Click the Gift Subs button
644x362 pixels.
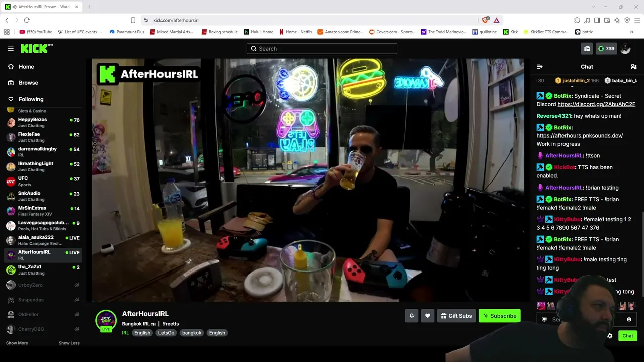point(456,316)
